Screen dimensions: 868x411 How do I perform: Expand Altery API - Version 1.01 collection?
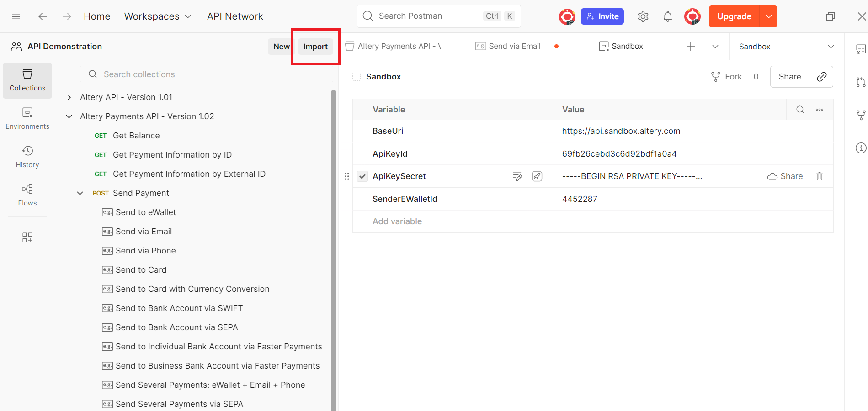(69, 97)
